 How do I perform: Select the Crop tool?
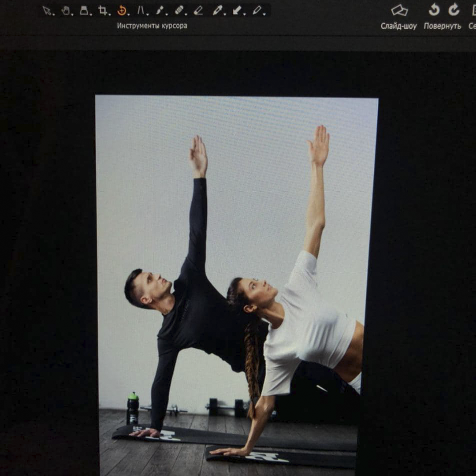(x=103, y=11)
